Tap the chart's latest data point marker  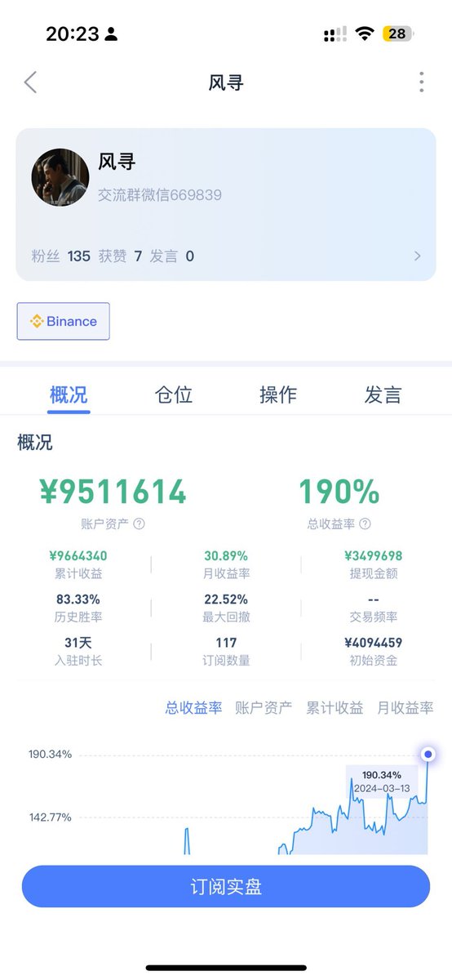tap(428, 755)
